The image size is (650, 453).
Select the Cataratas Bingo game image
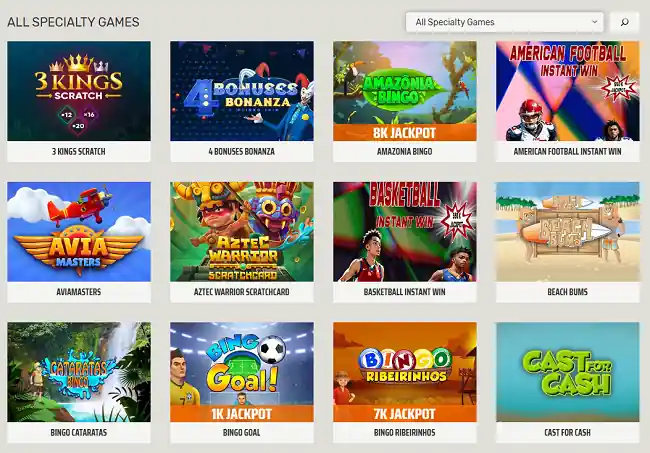[79, 372]
